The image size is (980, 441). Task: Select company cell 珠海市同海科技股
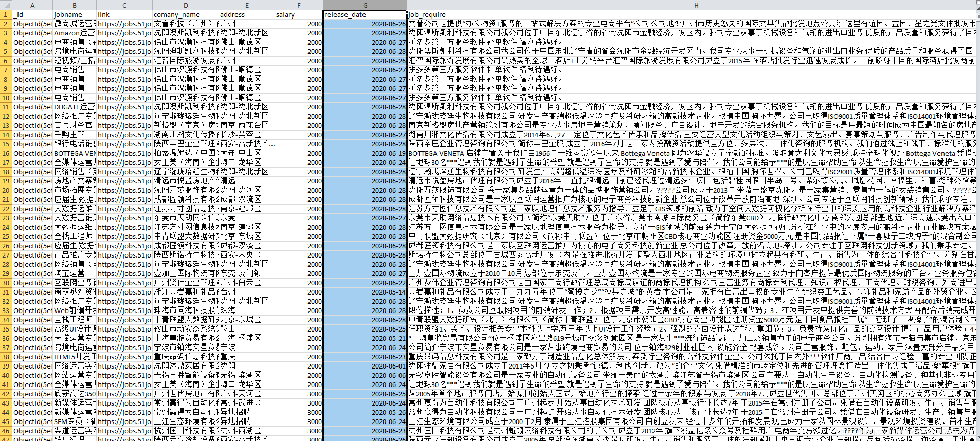click(186, 310)
